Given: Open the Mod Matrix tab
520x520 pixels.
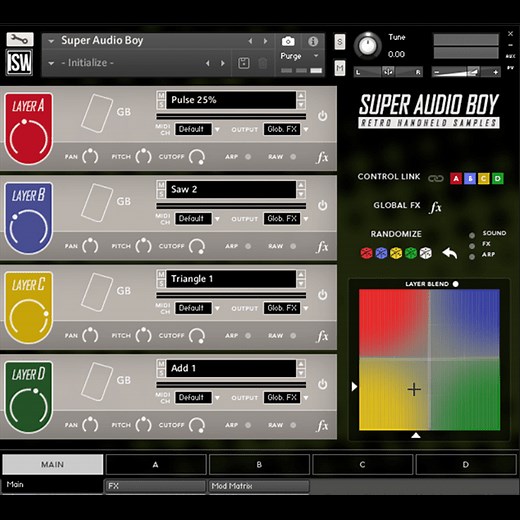Looking at the screenshot, I should coord(258,486).
